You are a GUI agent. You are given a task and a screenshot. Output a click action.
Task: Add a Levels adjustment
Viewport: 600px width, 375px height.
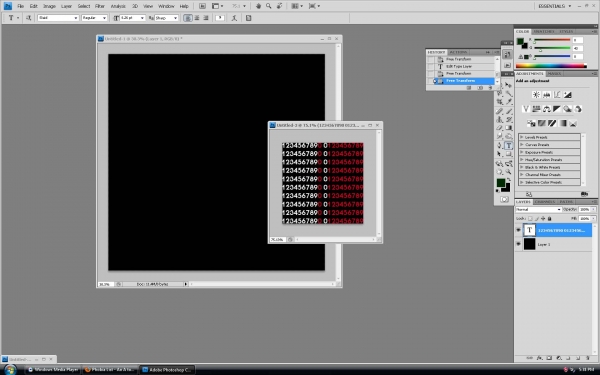(547, 95)
